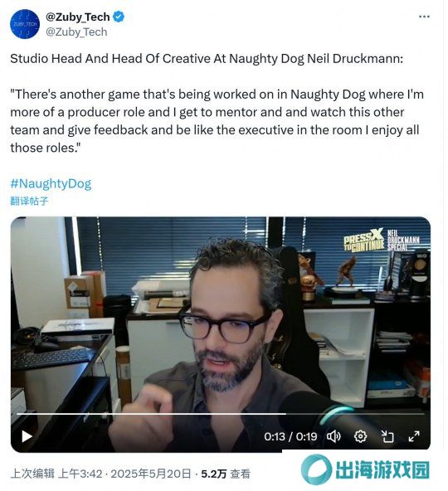
Task: Open the verified badge next to Zuby_Tech
Action: (x=119, y=17)
